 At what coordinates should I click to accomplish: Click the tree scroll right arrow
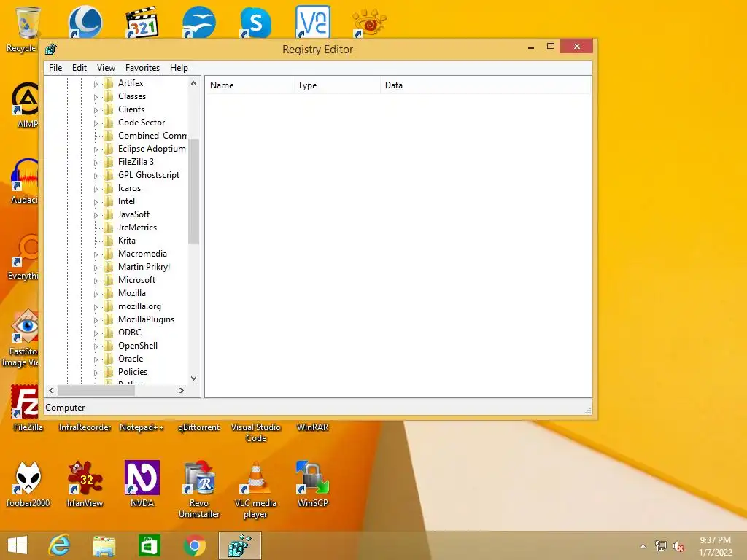(182, 391)
